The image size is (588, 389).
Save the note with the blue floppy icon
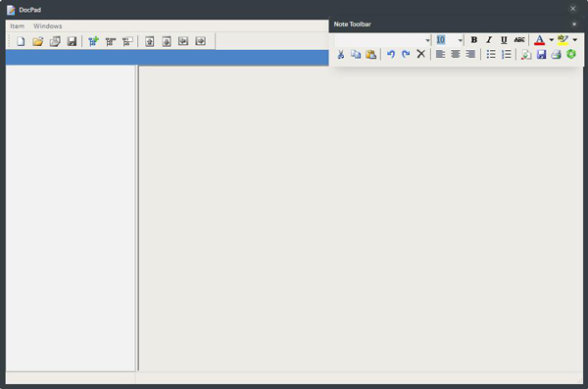point(541,55)
